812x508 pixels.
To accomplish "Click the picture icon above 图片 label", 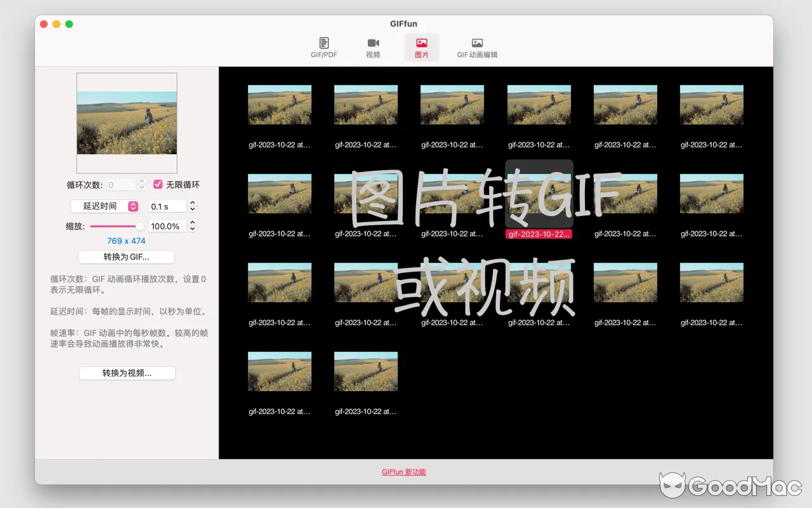I will [421, 43].
